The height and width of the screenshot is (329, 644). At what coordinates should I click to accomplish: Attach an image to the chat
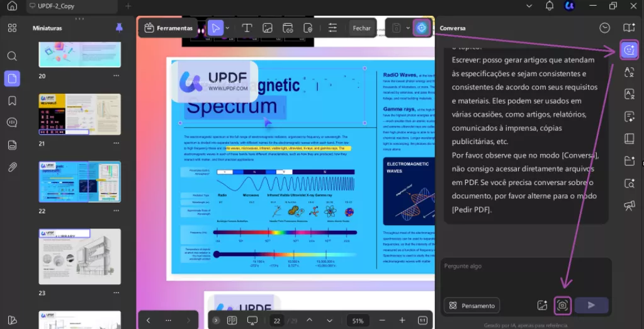542,306
